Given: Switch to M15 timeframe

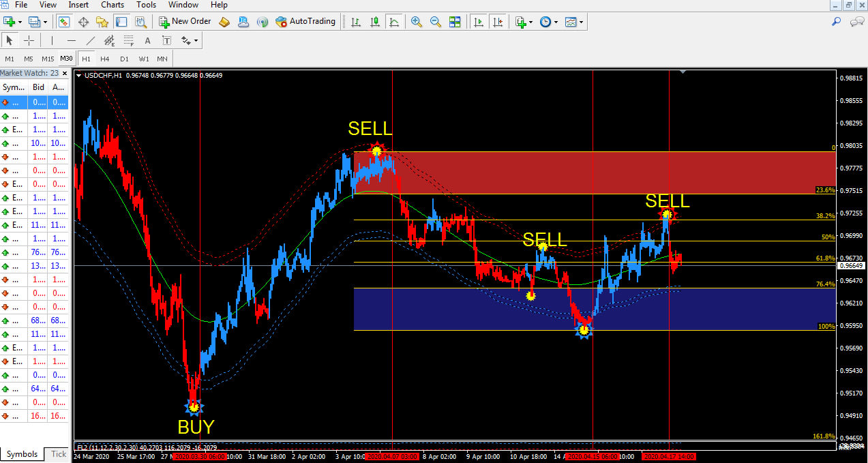Looking at the screenshot, I should (48, 59).
